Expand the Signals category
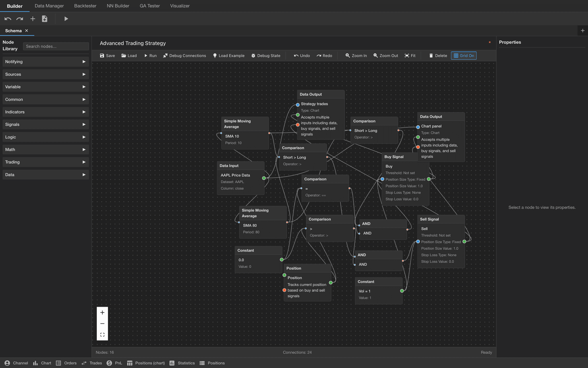Viewport: 588px width, 368px height. [46, 124]
